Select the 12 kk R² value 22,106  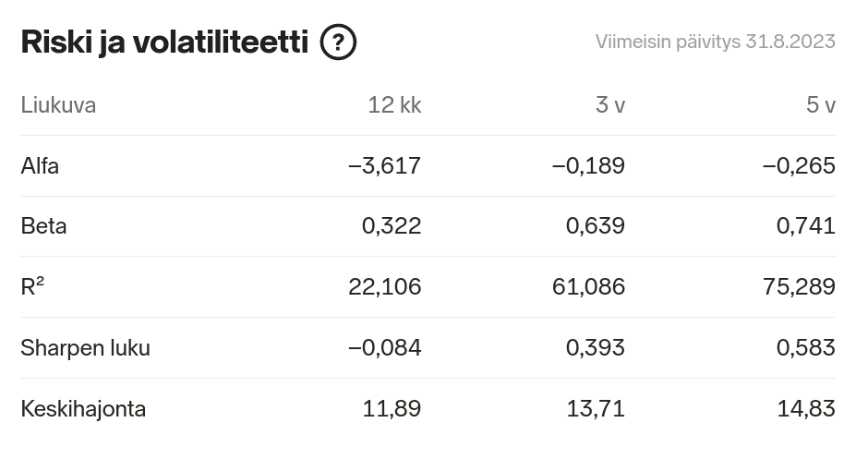[x=384, y=287]
